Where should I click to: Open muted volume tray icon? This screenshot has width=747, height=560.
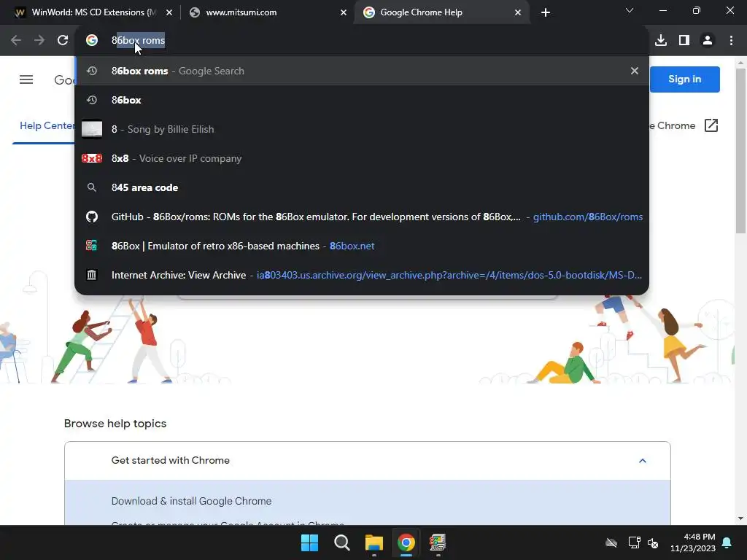tap(653, 542)
